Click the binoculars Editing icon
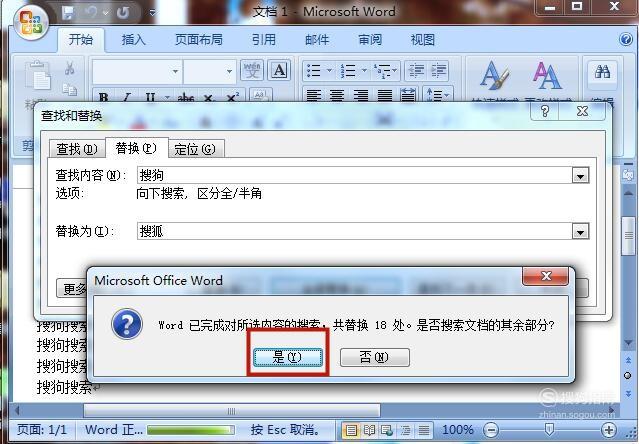The width and height of the screenshot is (639, 444). [602, 73]
